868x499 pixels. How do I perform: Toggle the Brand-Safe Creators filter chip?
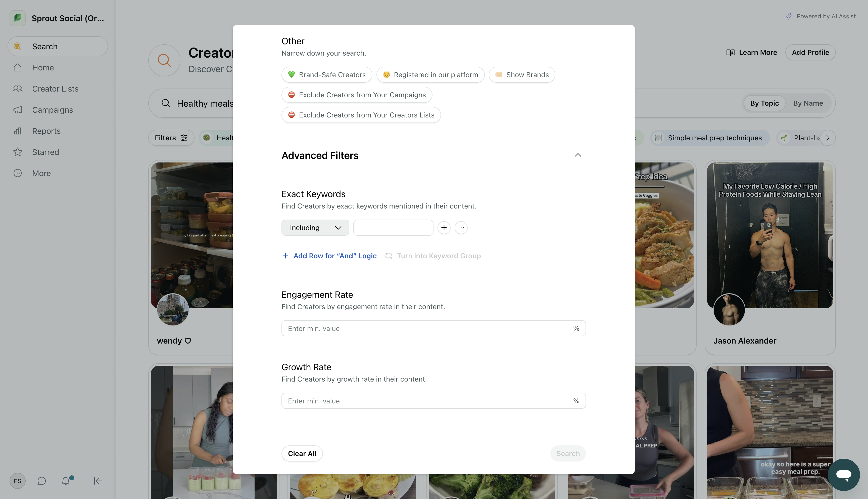click(x=326, y=74)
